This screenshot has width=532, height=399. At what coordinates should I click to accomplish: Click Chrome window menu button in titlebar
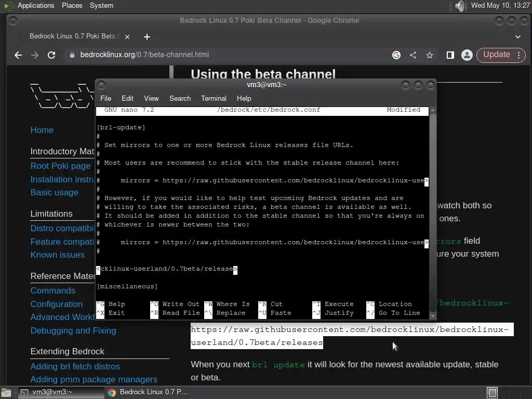pos(12,21)
